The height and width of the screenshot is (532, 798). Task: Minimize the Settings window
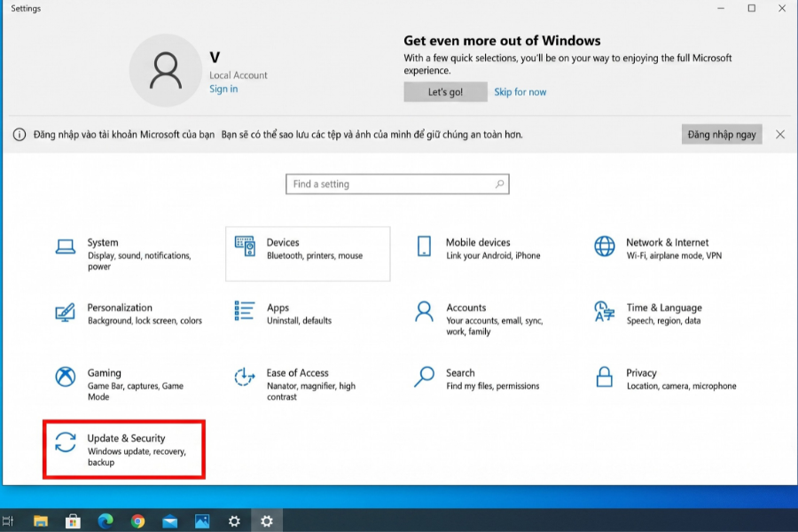click(721, 8)
